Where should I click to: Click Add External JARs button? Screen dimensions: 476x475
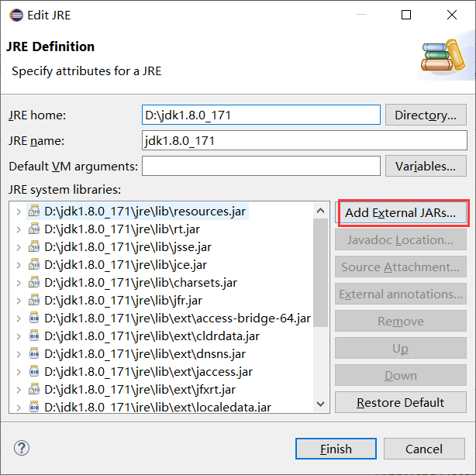tap(402, 212)
